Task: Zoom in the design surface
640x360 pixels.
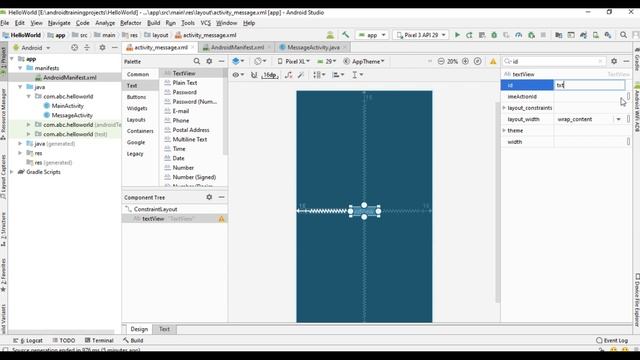Action: pos(465,61)
